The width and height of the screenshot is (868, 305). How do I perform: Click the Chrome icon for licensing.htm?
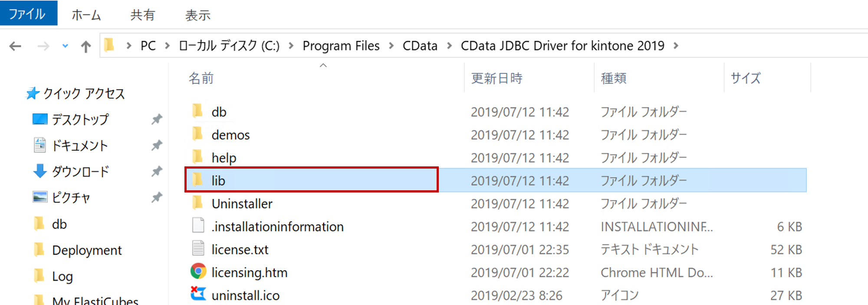pos(198,271)
